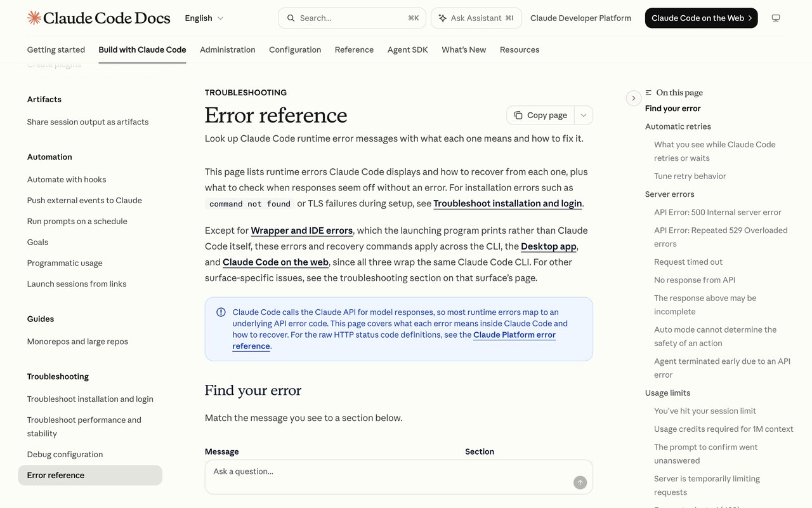Jump to Agent terminated early section
The height and width of the screenshot is (508, 812).
(722, 368)
